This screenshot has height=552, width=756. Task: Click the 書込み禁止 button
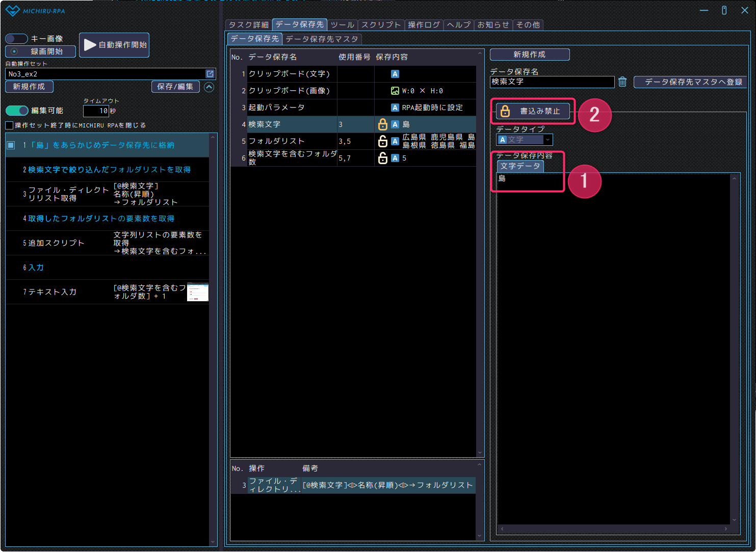pos(533,111)
